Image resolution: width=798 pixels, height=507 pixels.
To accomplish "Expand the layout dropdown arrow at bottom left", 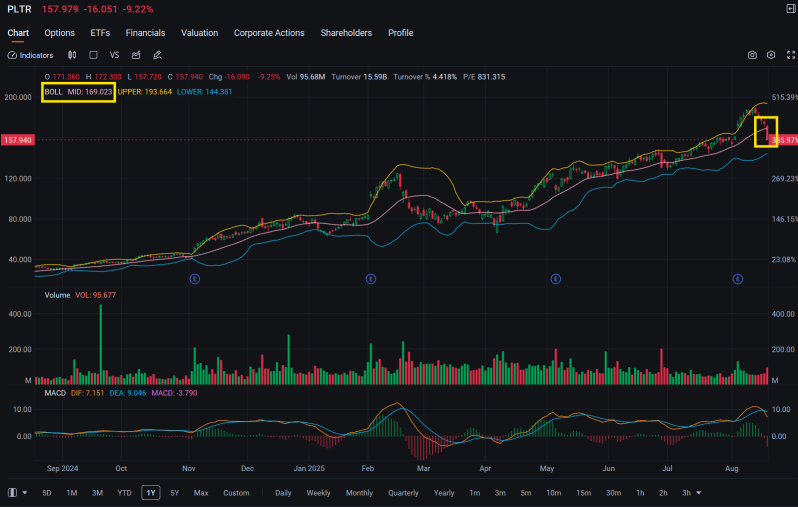I will point(24,493).
